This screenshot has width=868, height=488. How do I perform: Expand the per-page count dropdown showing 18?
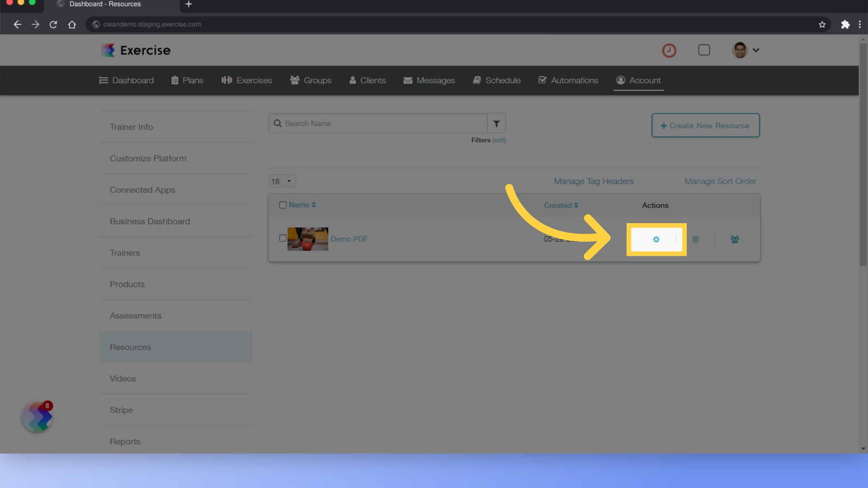click(x=281, y=181)
